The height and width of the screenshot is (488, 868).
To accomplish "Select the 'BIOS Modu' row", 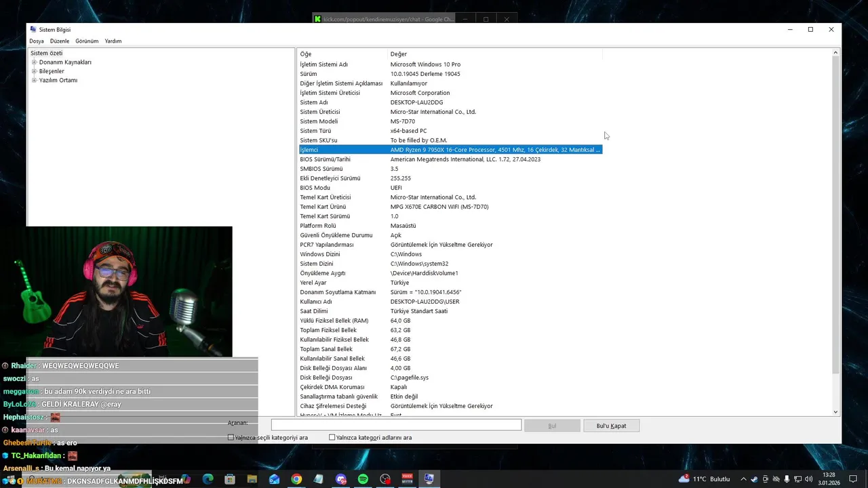I will pos(450,188).
